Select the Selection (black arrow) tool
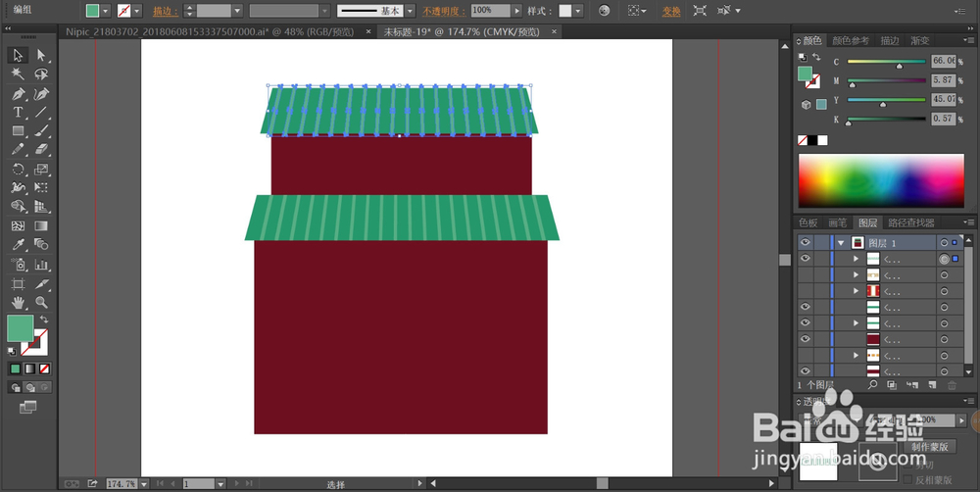The width and height of the screenshot is (980, 492). 18,55
